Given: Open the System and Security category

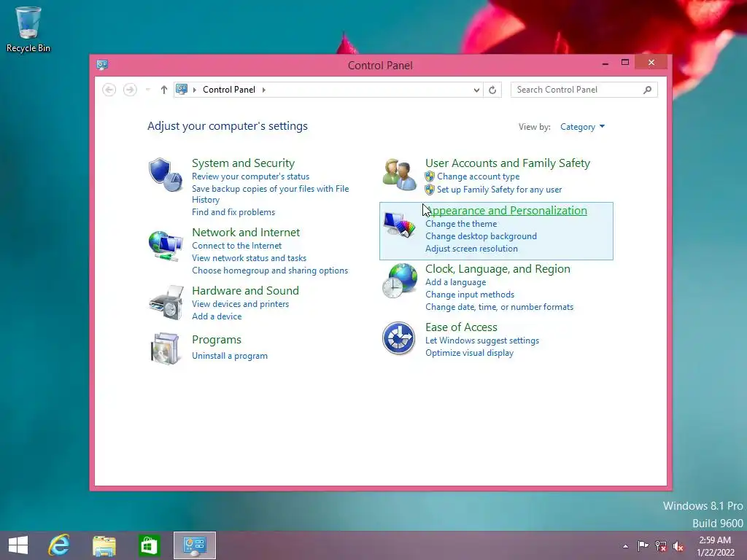Looking at the screenshot, I should pos(243,163).
